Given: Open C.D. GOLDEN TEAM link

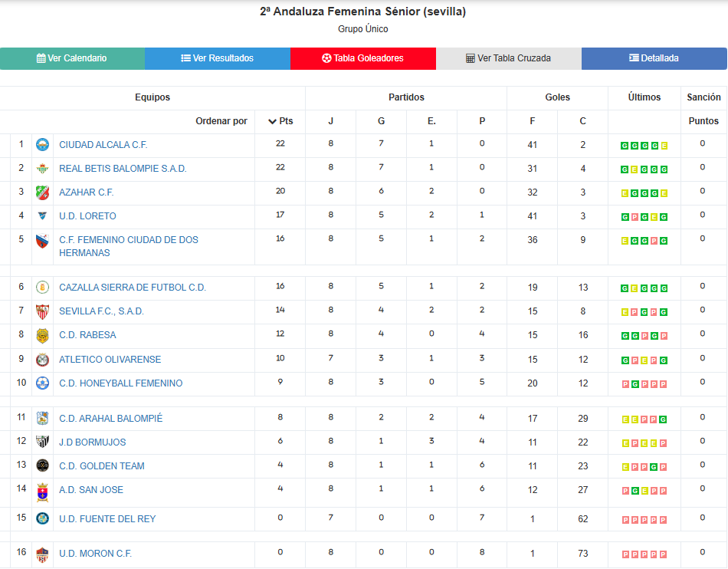Looking at the screenshot, I should (102, 466).
